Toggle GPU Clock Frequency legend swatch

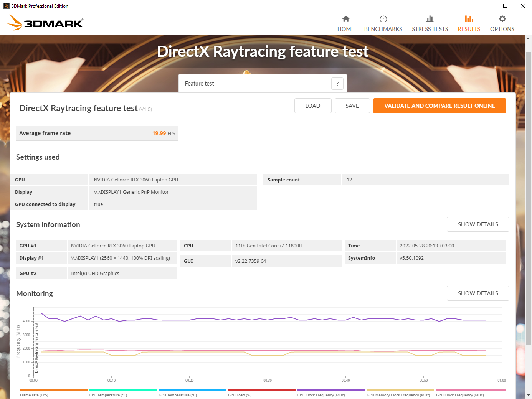coord(471,390)
